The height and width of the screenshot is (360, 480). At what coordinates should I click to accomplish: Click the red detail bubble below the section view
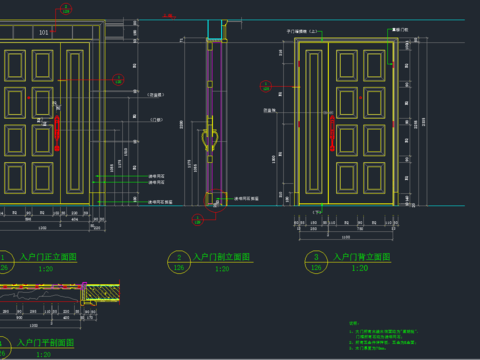tap(197, 220)
